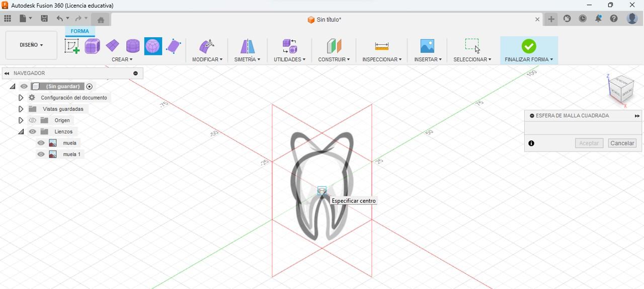Click the info icon in Esfera dialog

(531, 143)
